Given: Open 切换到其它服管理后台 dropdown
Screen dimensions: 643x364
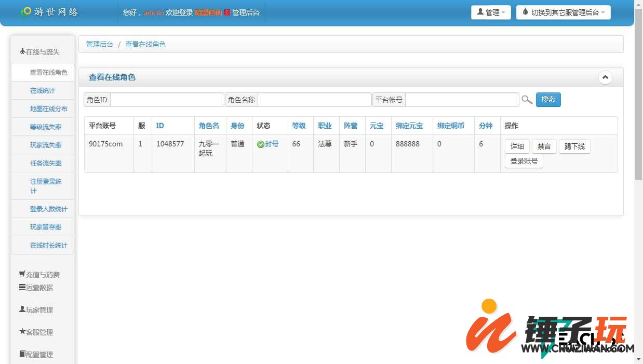Looking at the screenshot, I should pyautogui.click(x=563, y=12).
